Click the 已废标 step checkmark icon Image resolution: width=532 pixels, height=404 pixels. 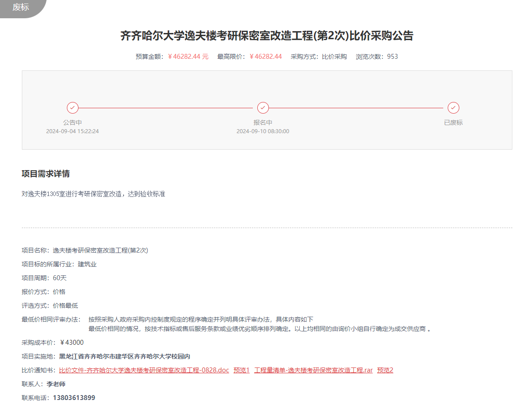[x=454, y=108]
